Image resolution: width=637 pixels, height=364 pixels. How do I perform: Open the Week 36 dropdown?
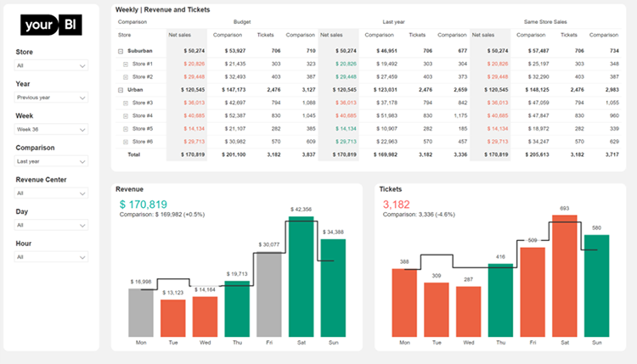(52, 131)
